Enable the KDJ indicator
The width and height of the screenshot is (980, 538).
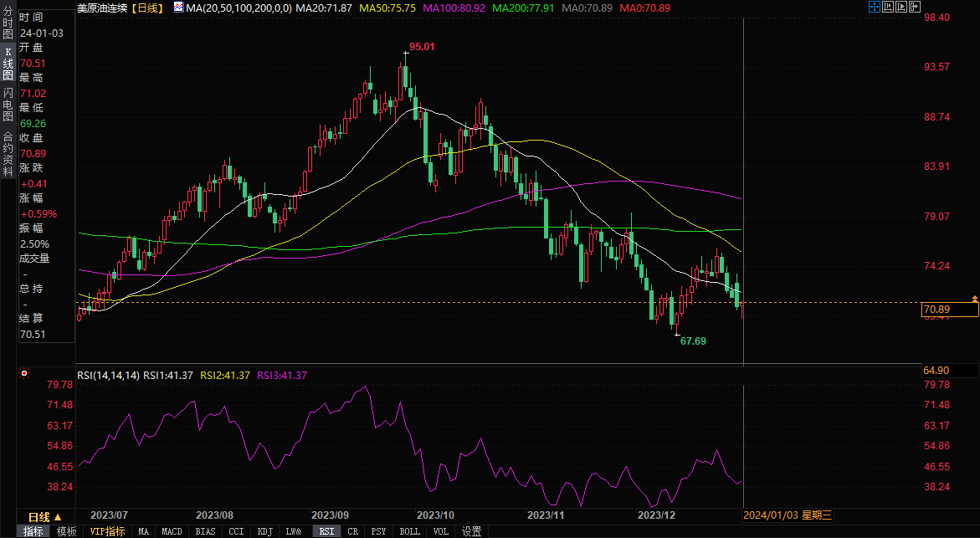point(264,531)
